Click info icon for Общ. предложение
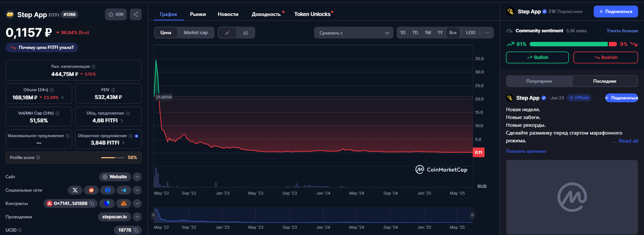Viewport: 644px width, 235px height. pos(128,113)
